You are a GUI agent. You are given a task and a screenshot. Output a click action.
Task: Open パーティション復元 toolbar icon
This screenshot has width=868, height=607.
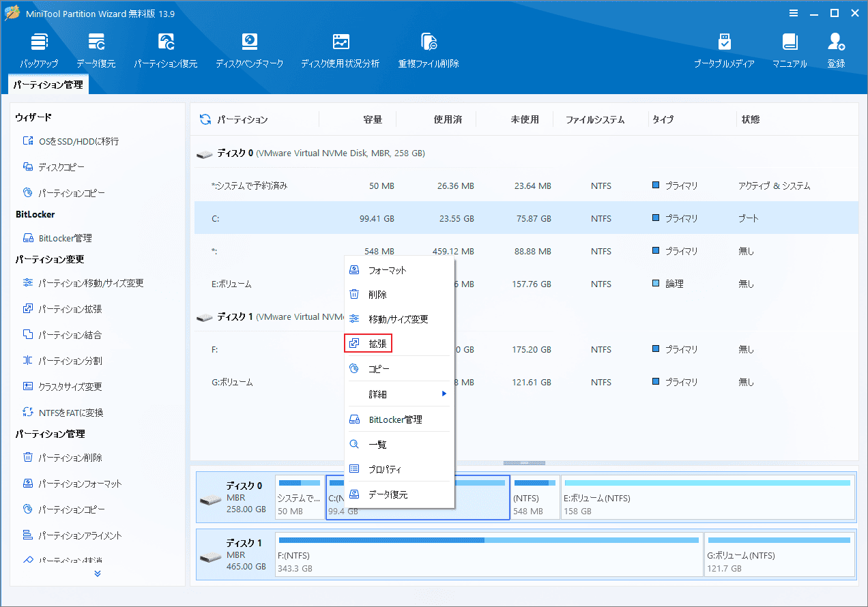pos(166,50)
